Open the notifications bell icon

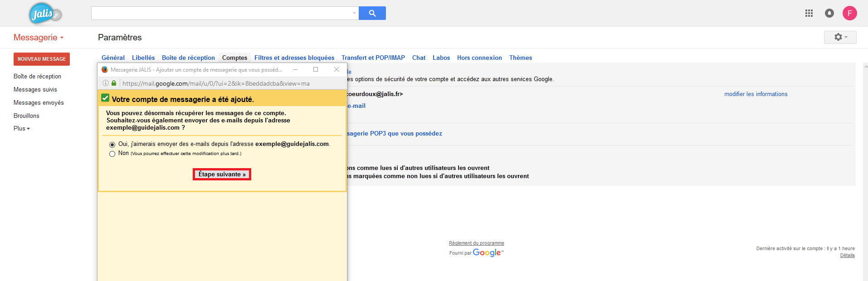pyautogui.click(x=829, y=13)
